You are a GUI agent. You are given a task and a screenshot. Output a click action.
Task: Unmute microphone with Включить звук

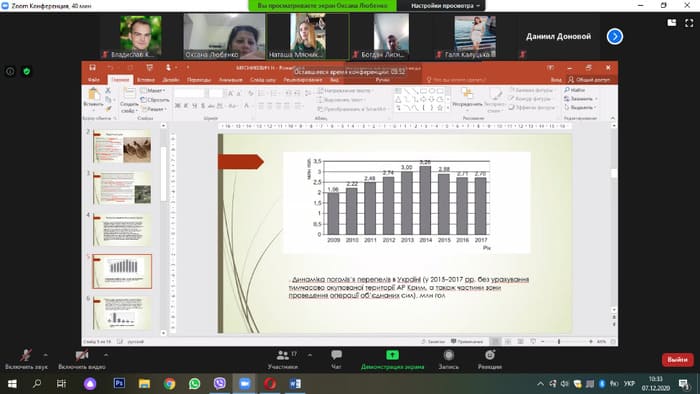click(26, 360)
